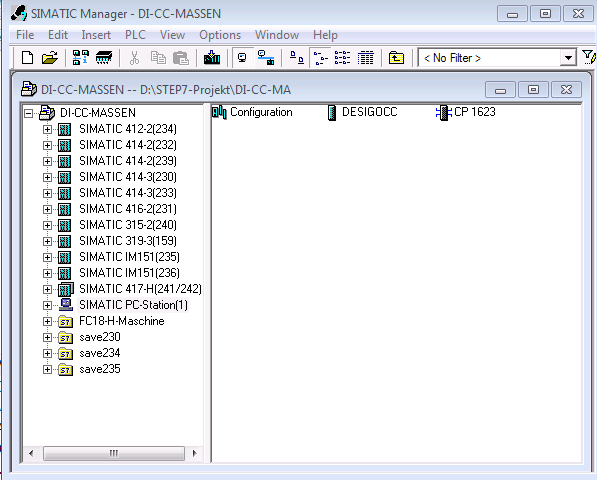Screen dimensions: 597x481
Task: Switch to Details view in the toolbar
Action: 366,58
